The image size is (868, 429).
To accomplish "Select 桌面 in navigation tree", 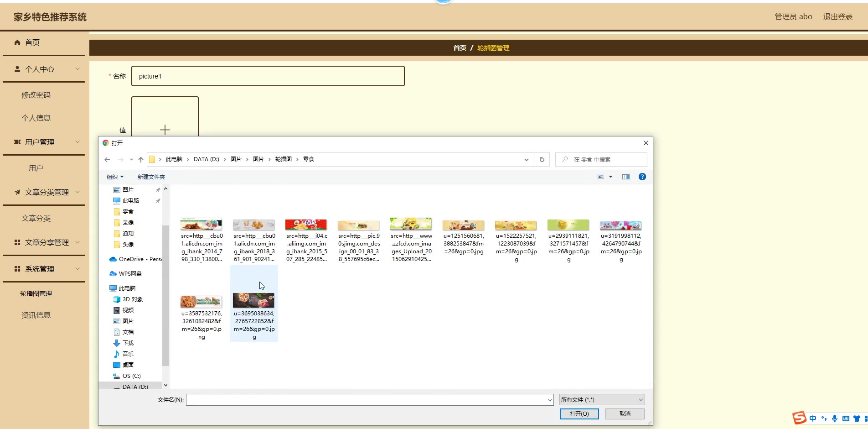I will 124,365.
